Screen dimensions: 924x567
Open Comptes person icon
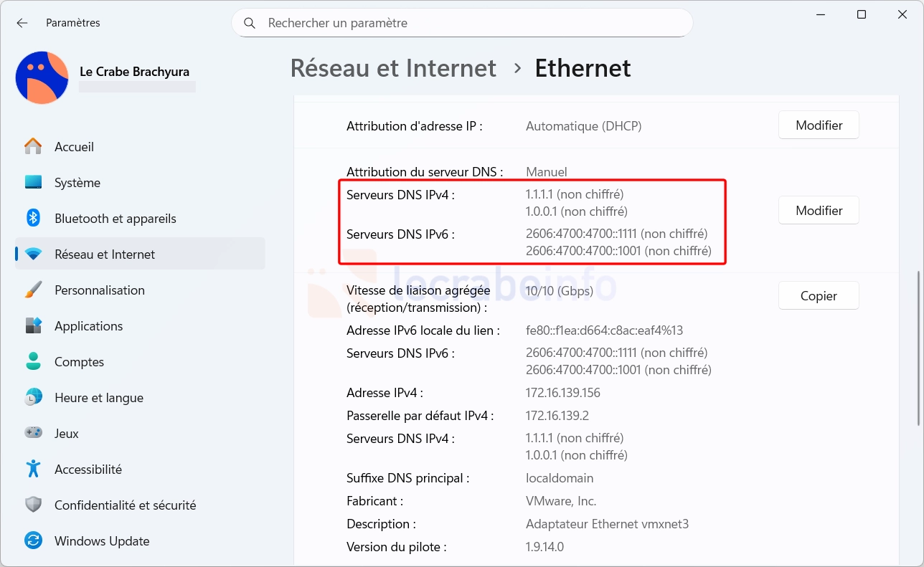pyautogui.click(x=33, y=362)
